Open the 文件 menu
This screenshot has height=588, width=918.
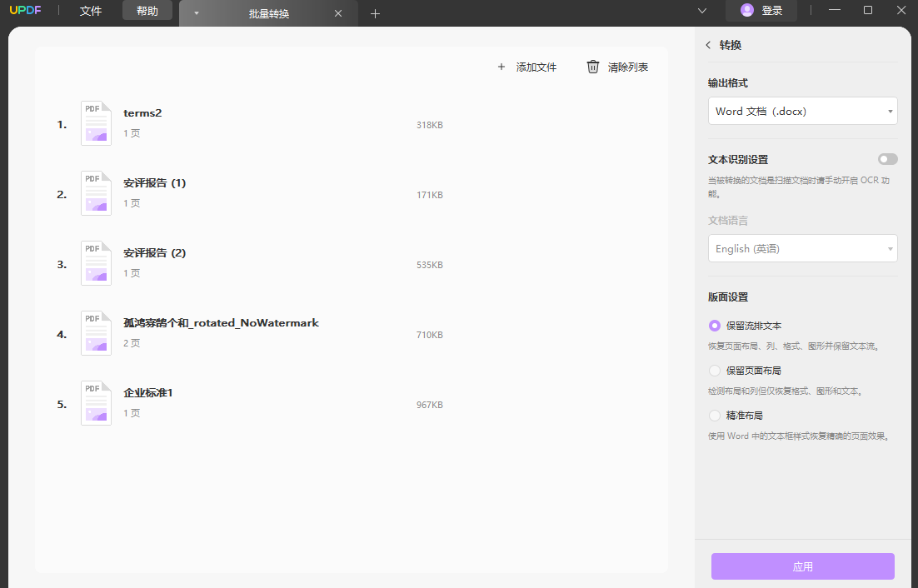(90, 11)
